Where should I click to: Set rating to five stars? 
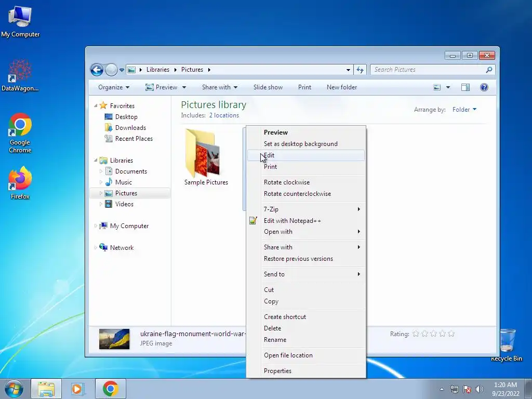click(451, 334)
